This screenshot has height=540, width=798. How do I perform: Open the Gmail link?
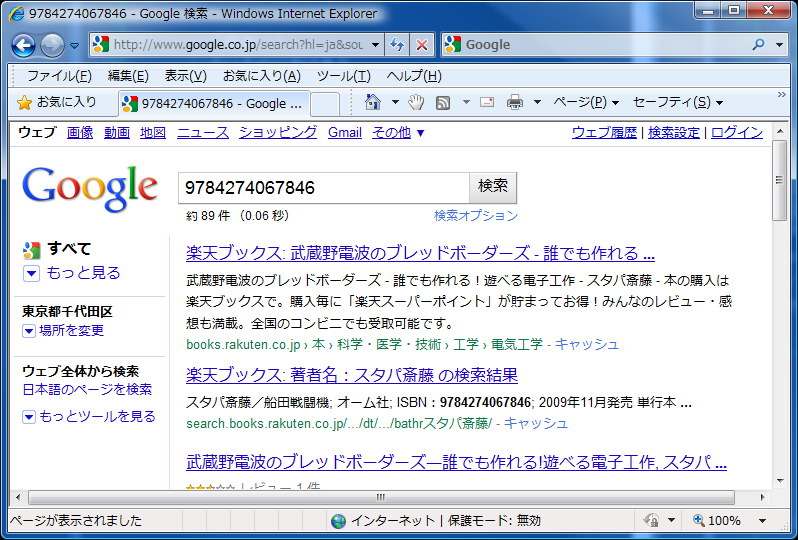point(345,133)
